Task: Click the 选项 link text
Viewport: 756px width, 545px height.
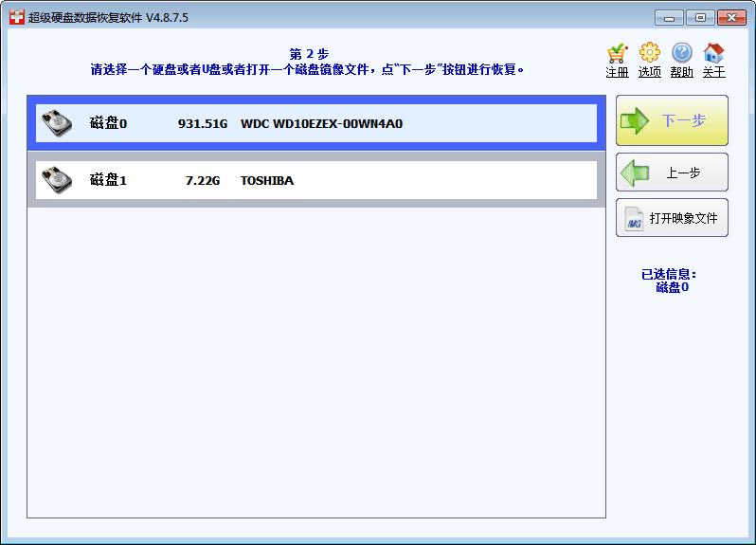Action: pyautogui.click(x=650, y=72)
